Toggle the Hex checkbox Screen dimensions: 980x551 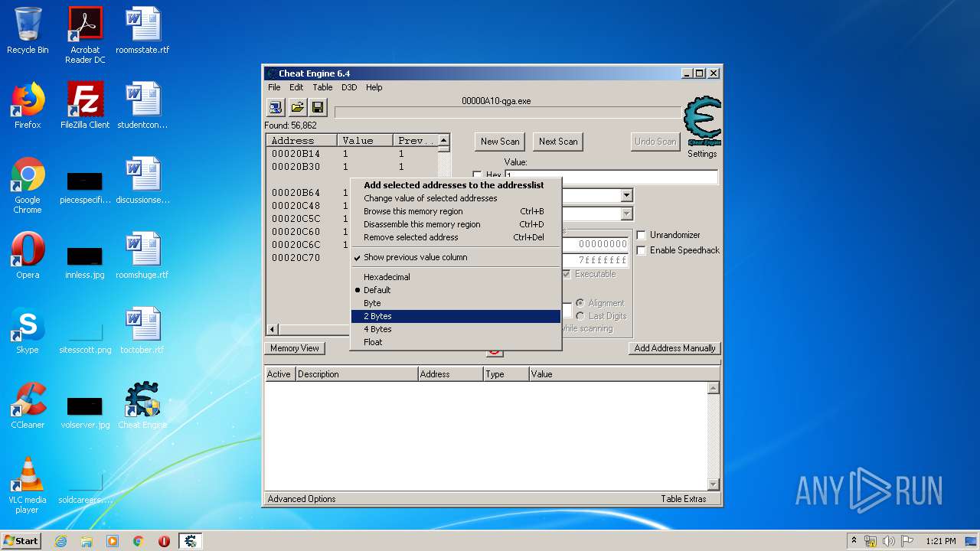[478, 175]
